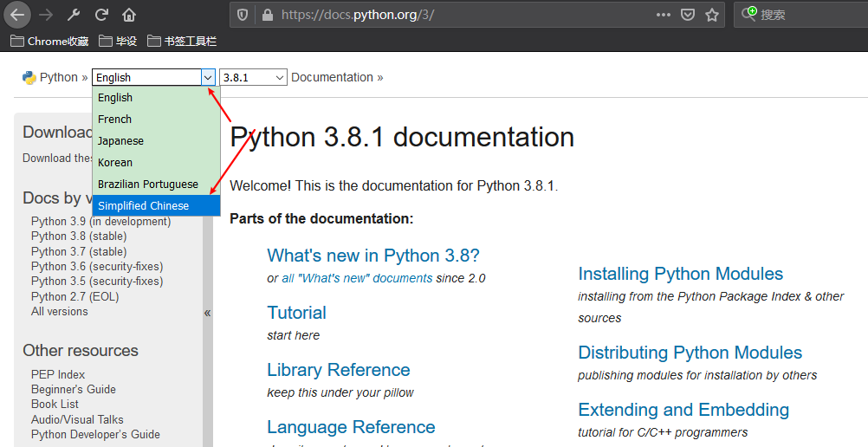
Task: Click the browser back arrow button
Action: pyautogui.click(x=17, y=15)
